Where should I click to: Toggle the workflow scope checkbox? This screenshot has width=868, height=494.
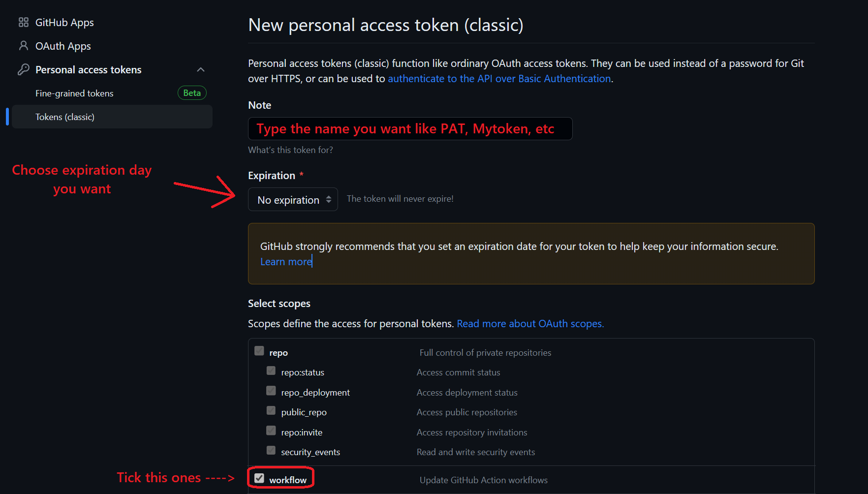(x=259, y=478)
